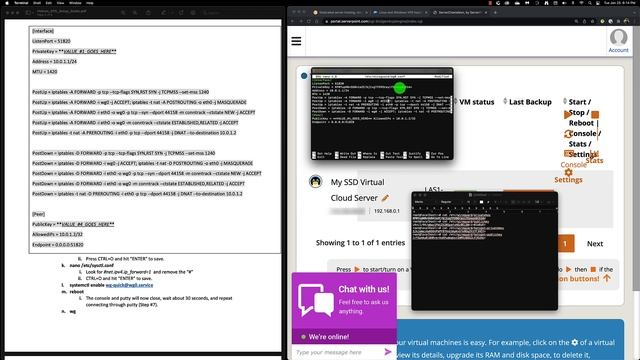
Task: Click Showing 1 to 1 of 1 entries text
Action: tap(360, 242)
